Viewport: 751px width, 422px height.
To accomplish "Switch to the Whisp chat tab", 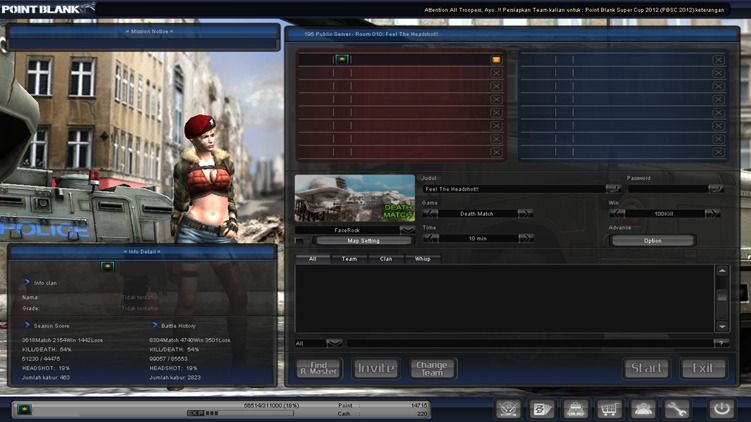I will click(422, 259).
